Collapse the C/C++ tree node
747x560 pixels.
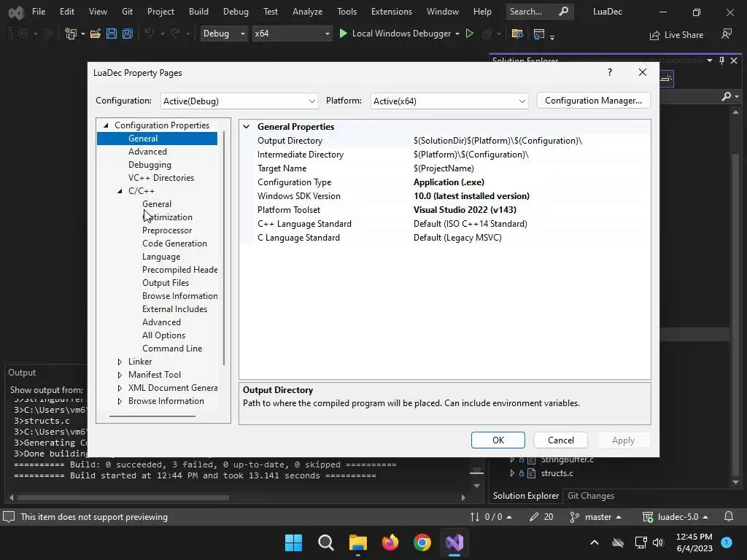point(120,191)
